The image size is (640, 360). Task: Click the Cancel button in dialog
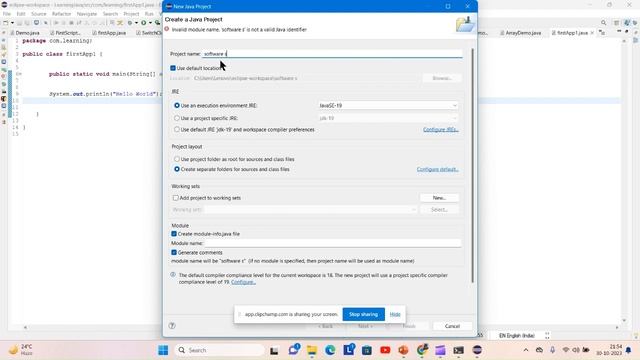point(452,326)
